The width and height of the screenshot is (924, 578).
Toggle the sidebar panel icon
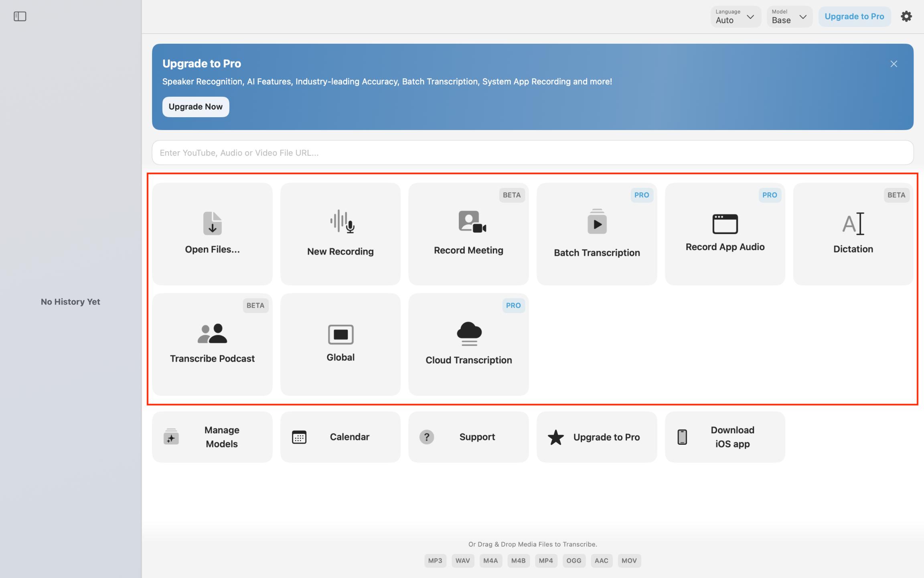click(20, 16)
